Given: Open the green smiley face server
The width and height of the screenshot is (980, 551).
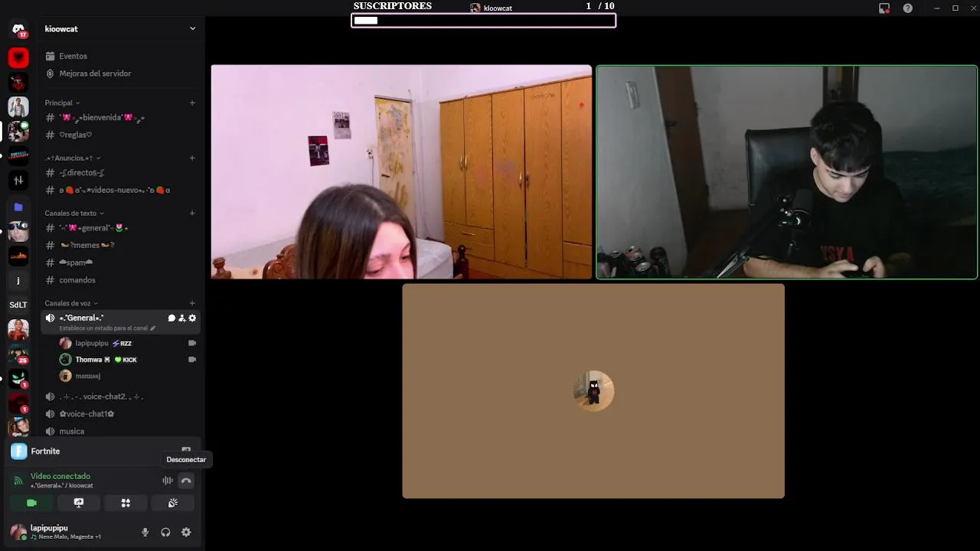Looking at the screenshot, I should tap(18, 379).
